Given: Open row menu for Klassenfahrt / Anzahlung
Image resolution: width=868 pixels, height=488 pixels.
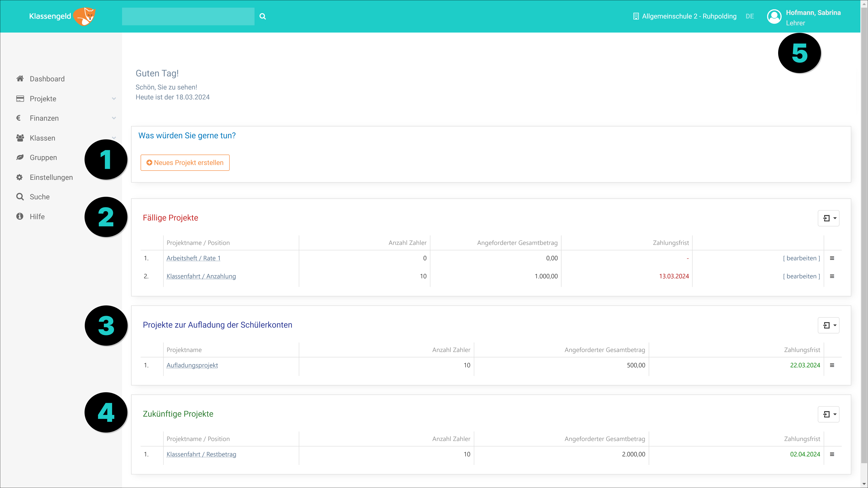Looking at the screenshot, I should (832, 276).
